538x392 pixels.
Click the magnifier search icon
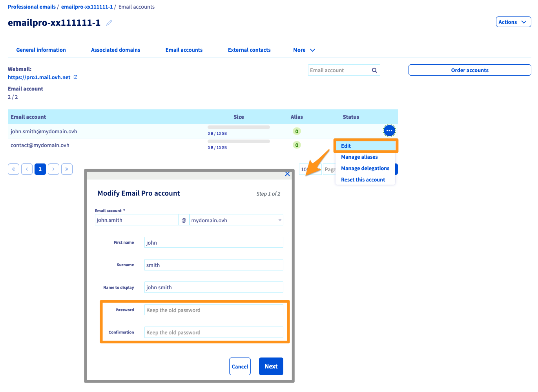[x=374, y=71]
